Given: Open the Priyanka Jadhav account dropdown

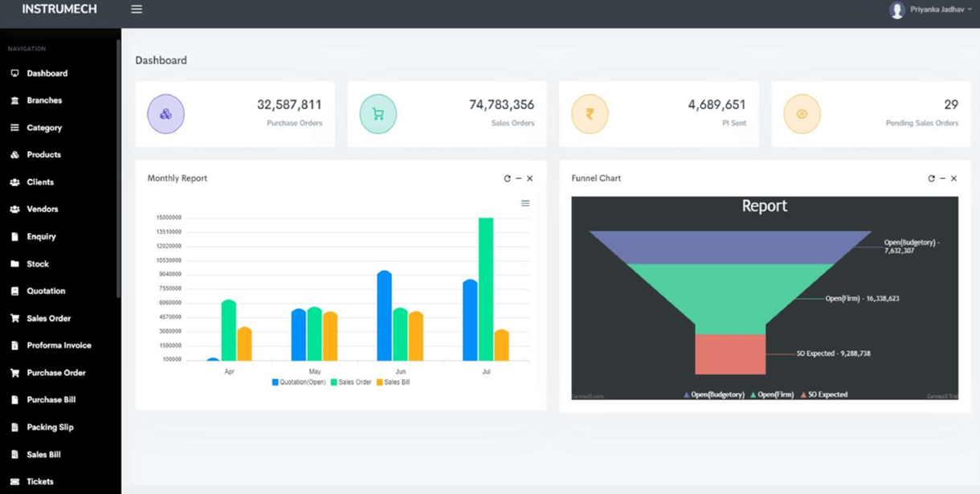Looking at the screenshot, I should click(932, 10).
